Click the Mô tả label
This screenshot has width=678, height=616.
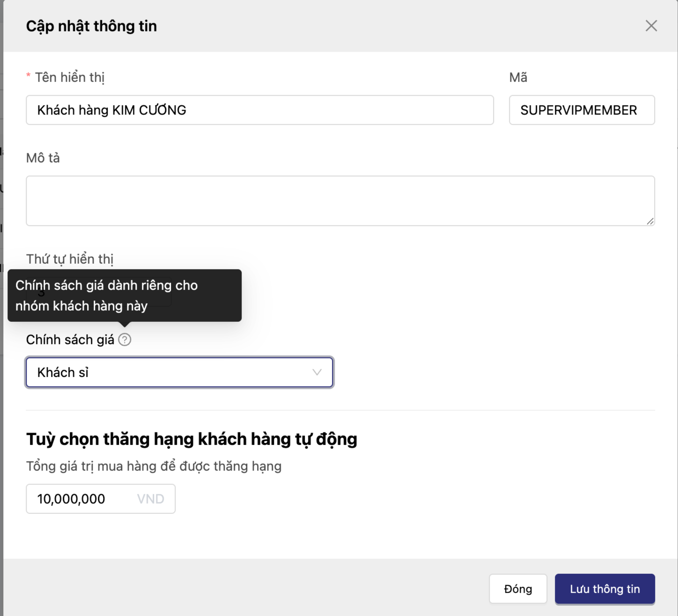(x=43, y=158)
